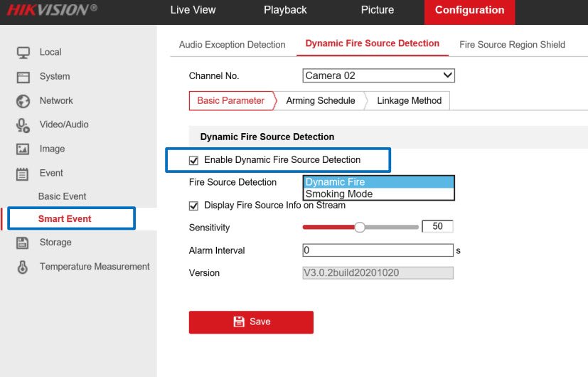This screenshot has height=377, width=588.
Task: Uncheck Display Fire Source Info on Stream
Action: tap(193, 206)
